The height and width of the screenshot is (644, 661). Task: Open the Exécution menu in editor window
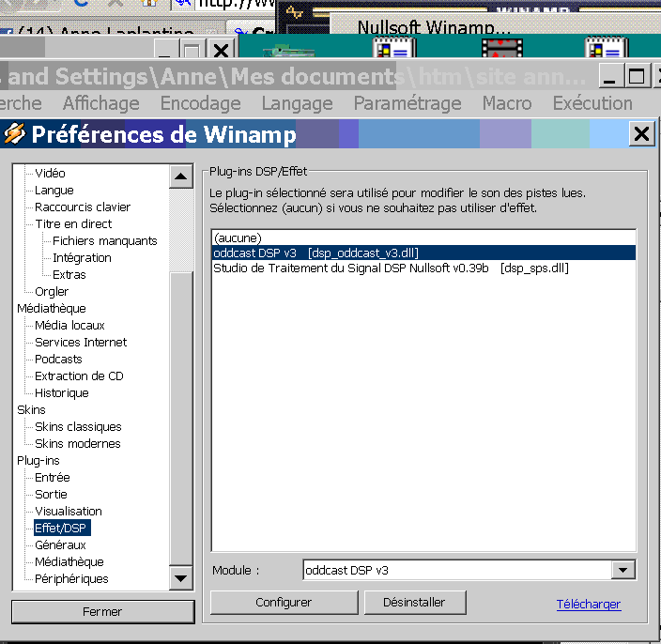592,103
